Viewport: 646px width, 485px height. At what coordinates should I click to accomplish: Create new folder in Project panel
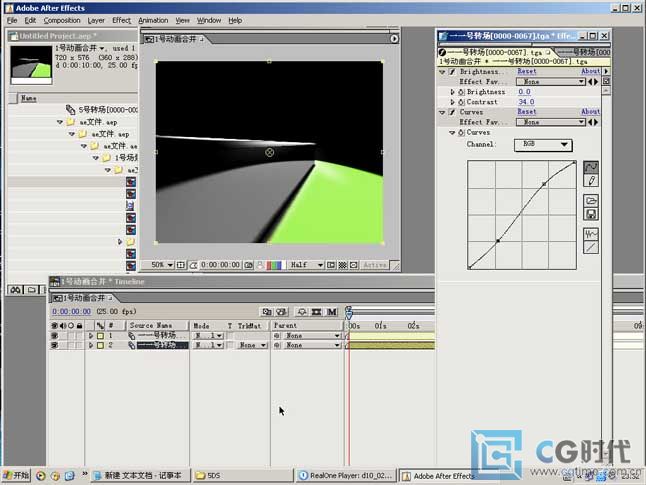tap(31, 290)
